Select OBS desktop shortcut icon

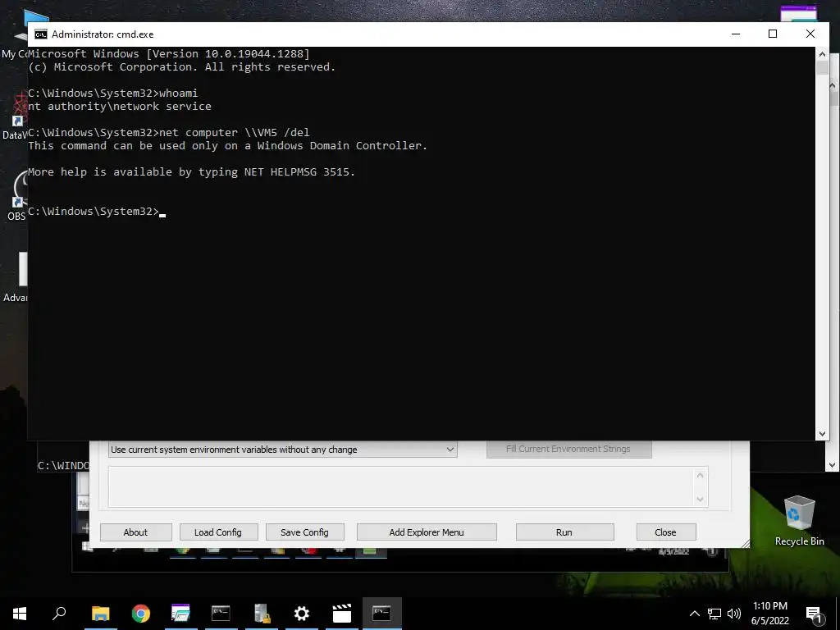pyautogui.click(x=16, y=195)
